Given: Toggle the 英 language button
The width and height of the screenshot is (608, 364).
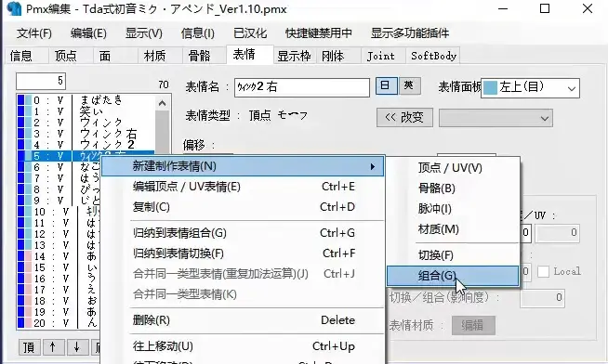Looking at the screenshot, I should point(409,86).
